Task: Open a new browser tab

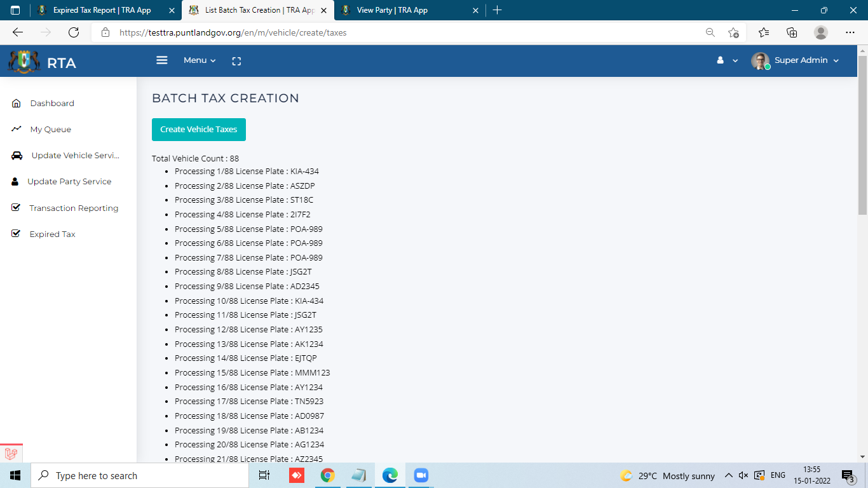Action: [x=498, y=10]
